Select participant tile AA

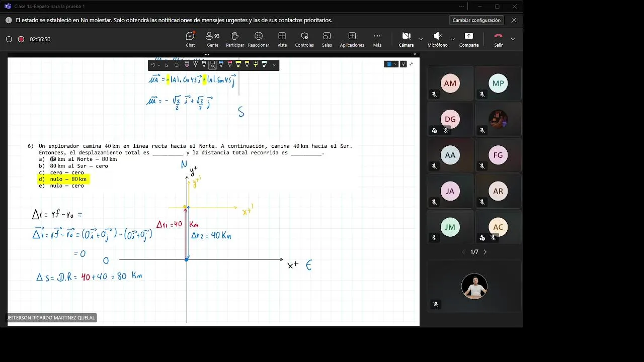tap(450, 155)
